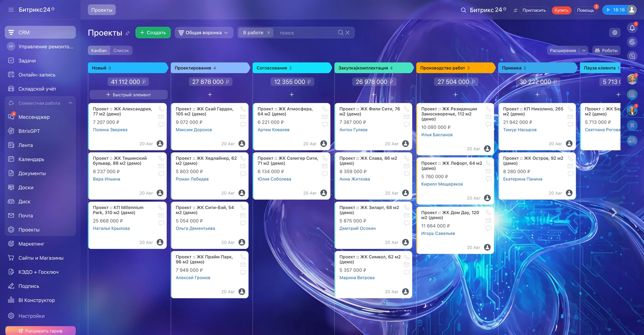Viewport: 644px width, 335px height.
Task: Open chat icon on ЖК Атмосфера card
Action: (x=325, y=124)
